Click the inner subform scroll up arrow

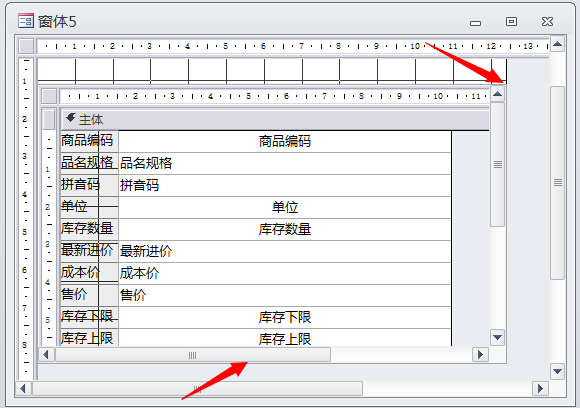click(x=498, y=94)
